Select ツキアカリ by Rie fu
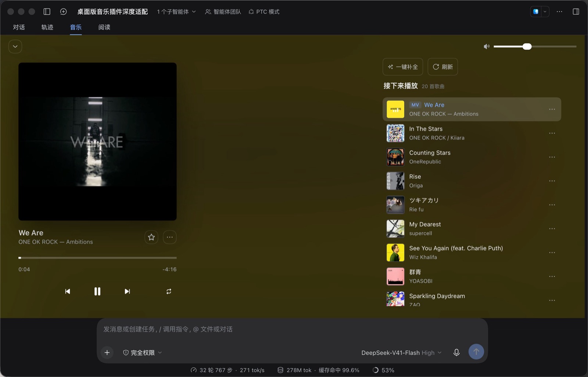 (x=472, y=205)
